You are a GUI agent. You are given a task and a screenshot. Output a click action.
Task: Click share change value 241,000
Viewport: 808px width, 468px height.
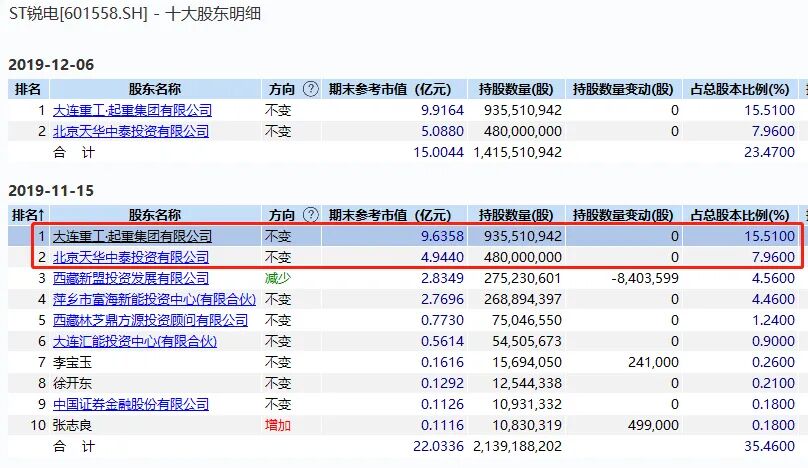tap(653, 362)
